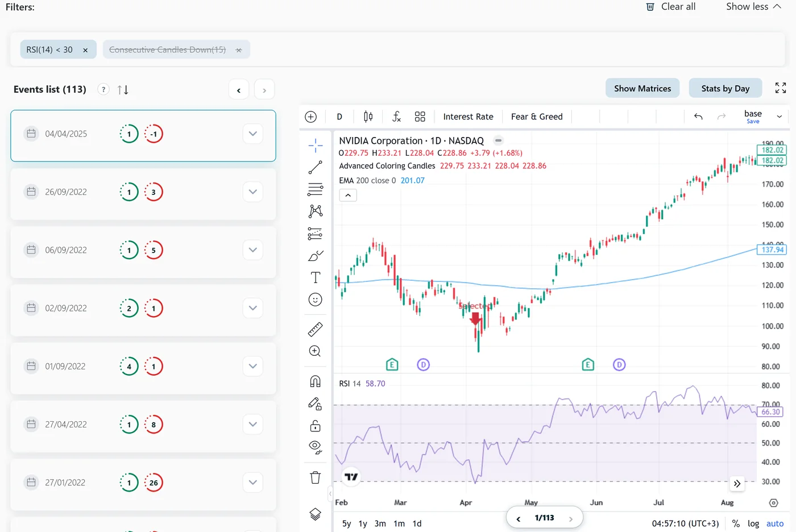Remove the RSI(14) < 30 filter

(x=85, y=50)
